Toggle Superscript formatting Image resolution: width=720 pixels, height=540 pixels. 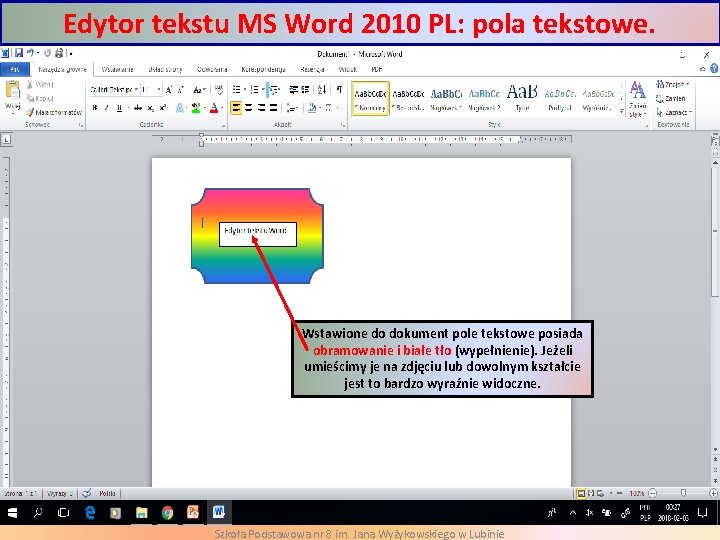coord(163,108)
